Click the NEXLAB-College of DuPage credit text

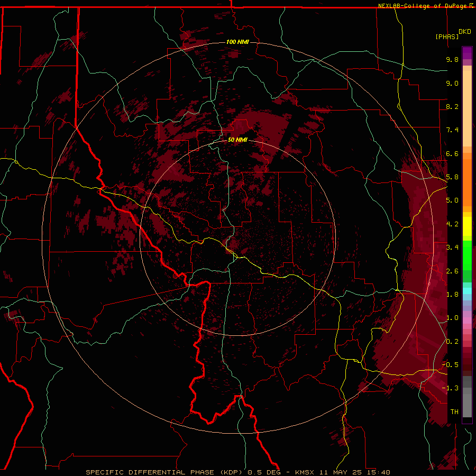(x=423, y=6)
